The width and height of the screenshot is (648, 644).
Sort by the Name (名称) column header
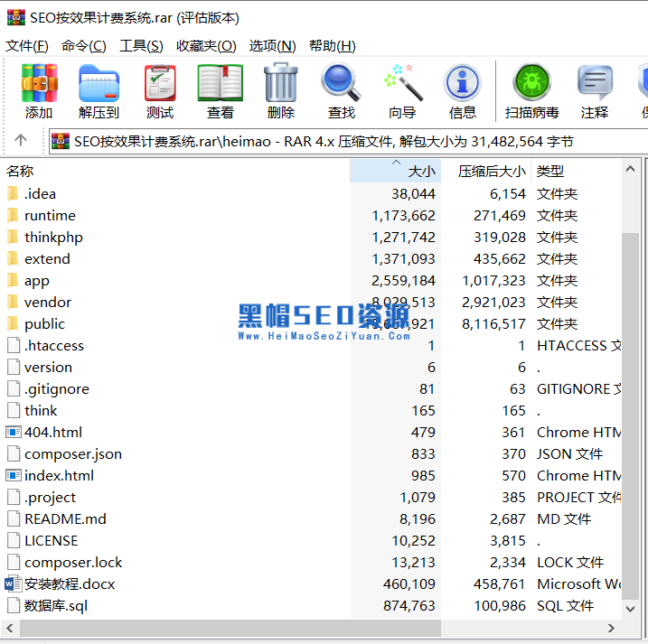(21, 171)
